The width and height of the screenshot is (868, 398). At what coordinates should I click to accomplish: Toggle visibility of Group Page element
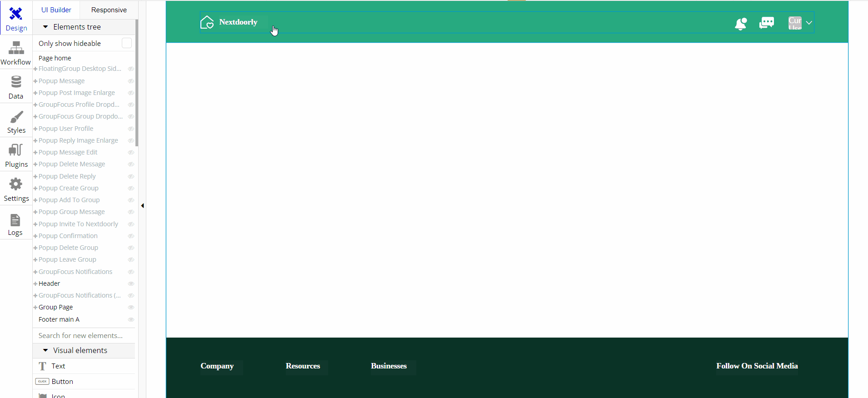point(131,307)
